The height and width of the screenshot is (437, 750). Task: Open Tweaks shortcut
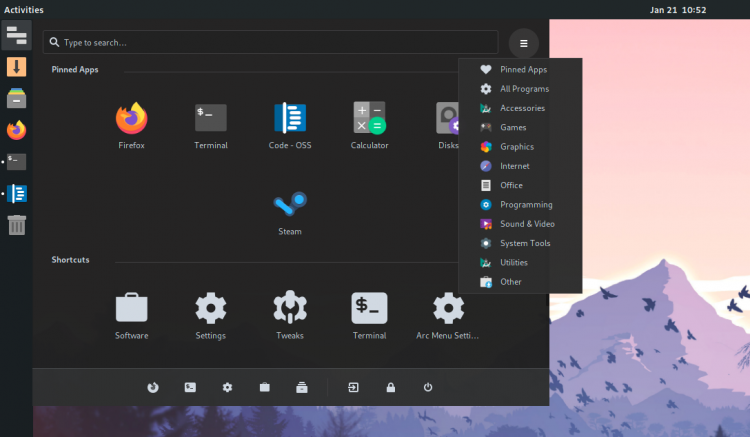coord(290,315)
